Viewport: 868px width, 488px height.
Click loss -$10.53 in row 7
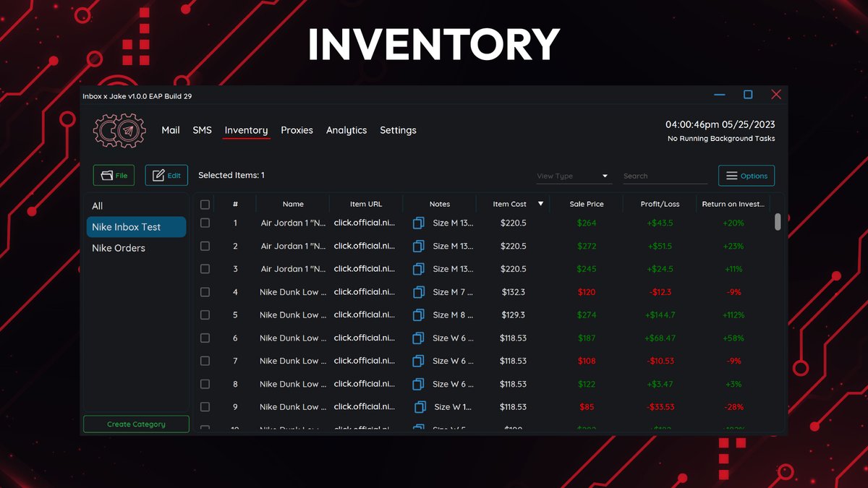pyautogui.click(x=660, y=361)
